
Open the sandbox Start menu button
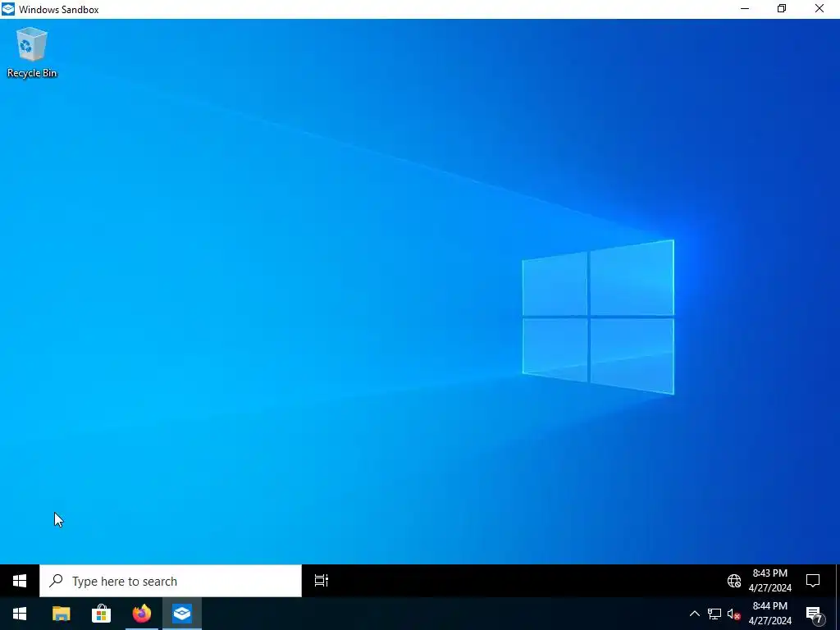20,581
